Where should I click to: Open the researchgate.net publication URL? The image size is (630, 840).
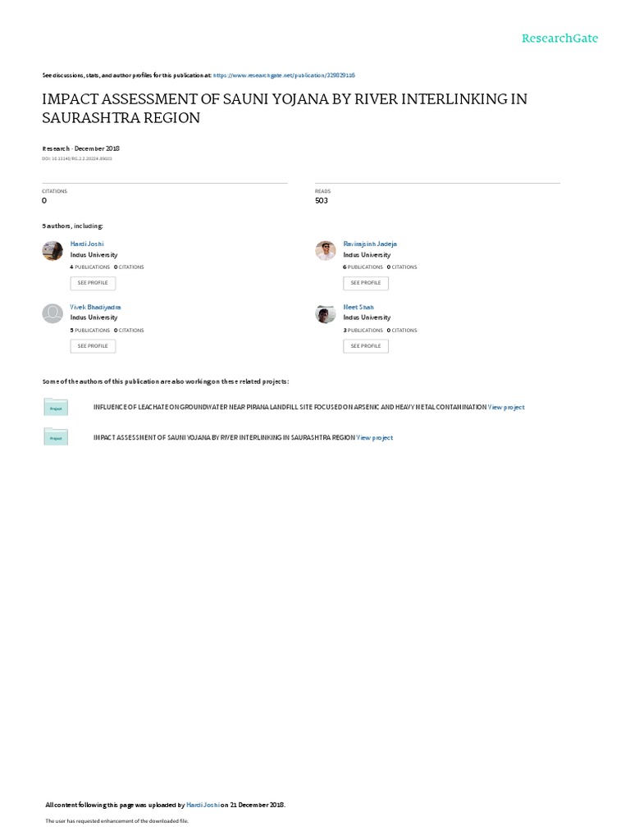284,75
